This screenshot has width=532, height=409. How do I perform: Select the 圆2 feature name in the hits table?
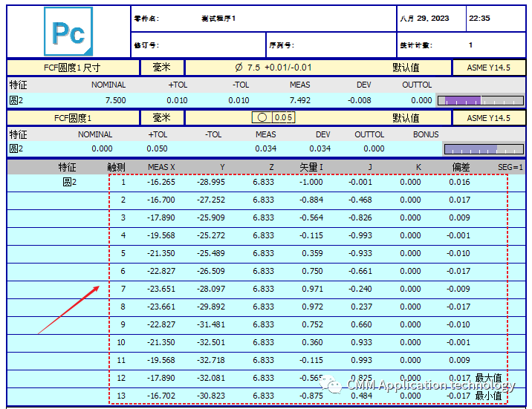point(70,183)
